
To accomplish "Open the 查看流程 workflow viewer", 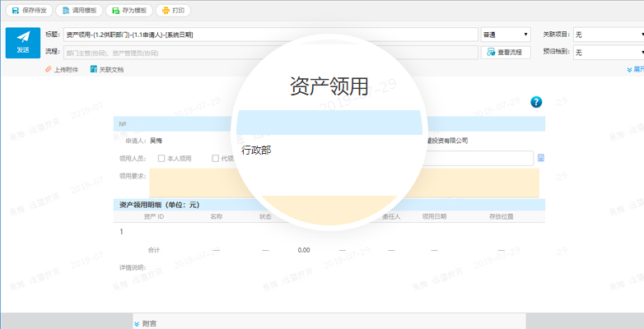I will click(x=504, y=52).
